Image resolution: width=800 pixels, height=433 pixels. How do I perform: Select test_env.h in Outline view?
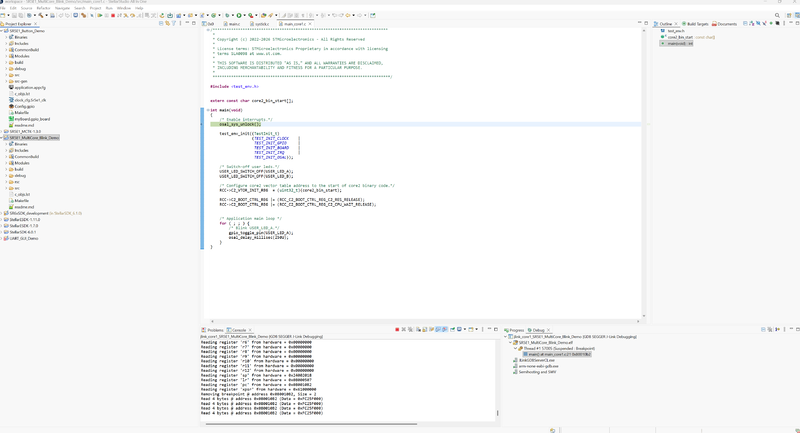click(676, 31)
